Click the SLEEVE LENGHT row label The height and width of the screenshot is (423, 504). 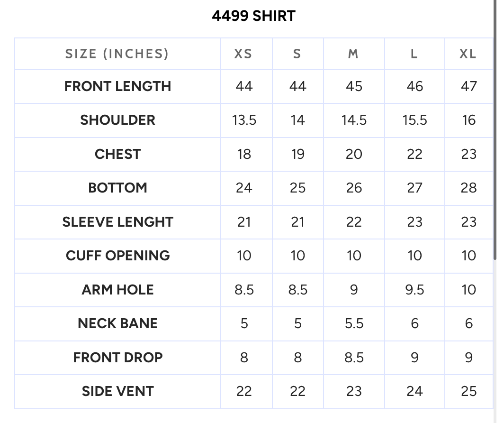tap(117, 222)
